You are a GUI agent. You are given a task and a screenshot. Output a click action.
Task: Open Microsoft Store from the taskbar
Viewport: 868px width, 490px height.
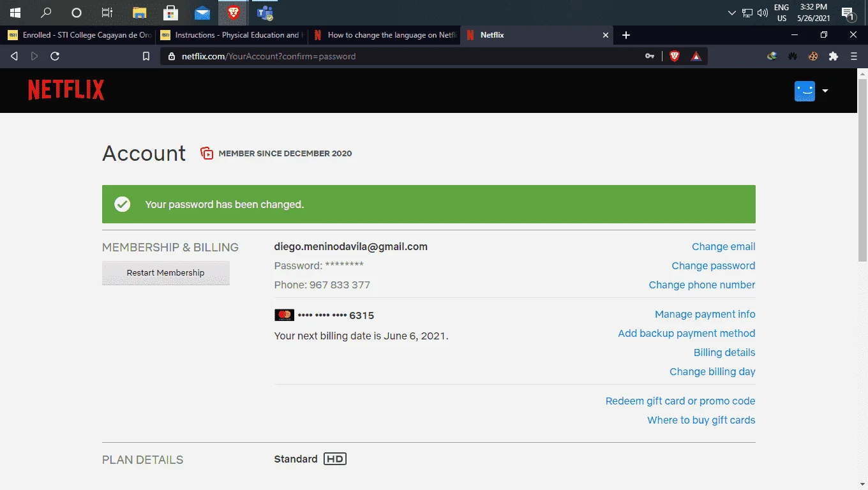click(x=170, y=13)
